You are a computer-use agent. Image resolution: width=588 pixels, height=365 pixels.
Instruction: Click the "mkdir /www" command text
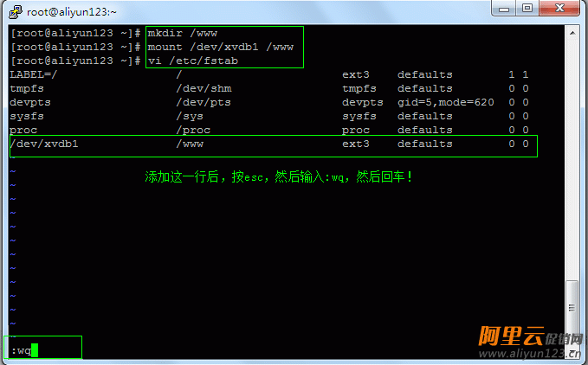pos(178,33)
